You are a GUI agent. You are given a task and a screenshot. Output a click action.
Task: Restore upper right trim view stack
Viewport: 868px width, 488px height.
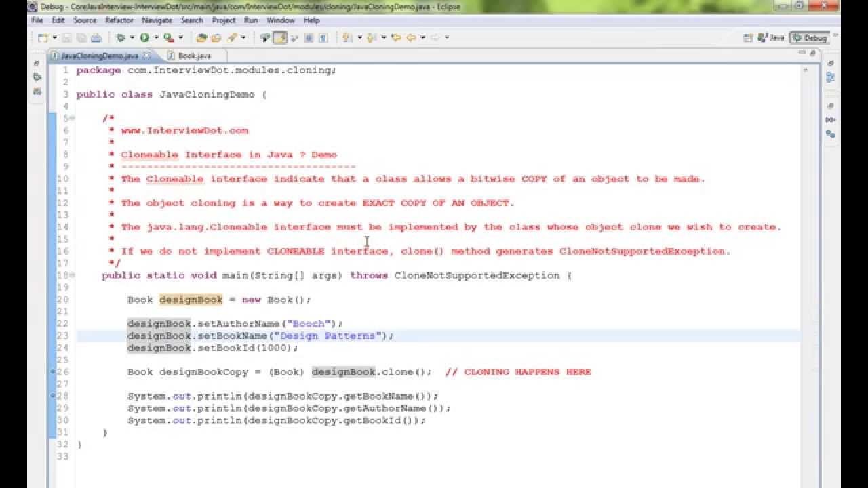(831, 63)
